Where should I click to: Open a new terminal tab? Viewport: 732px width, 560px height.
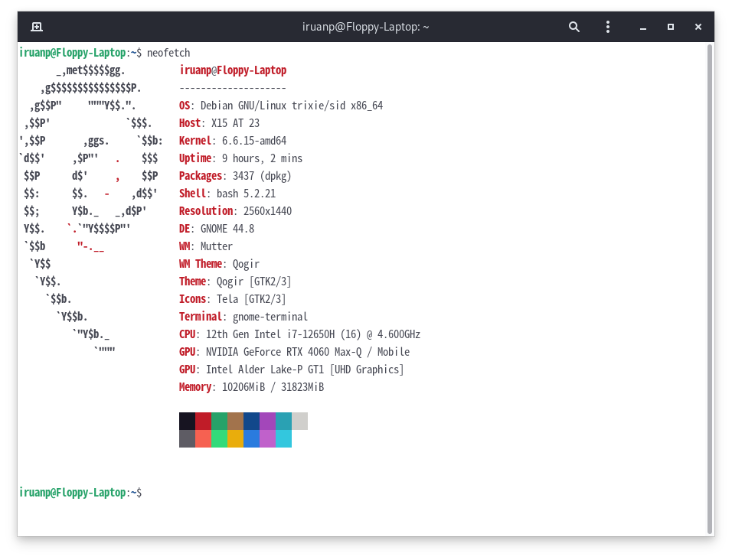(x=37, y=27)
